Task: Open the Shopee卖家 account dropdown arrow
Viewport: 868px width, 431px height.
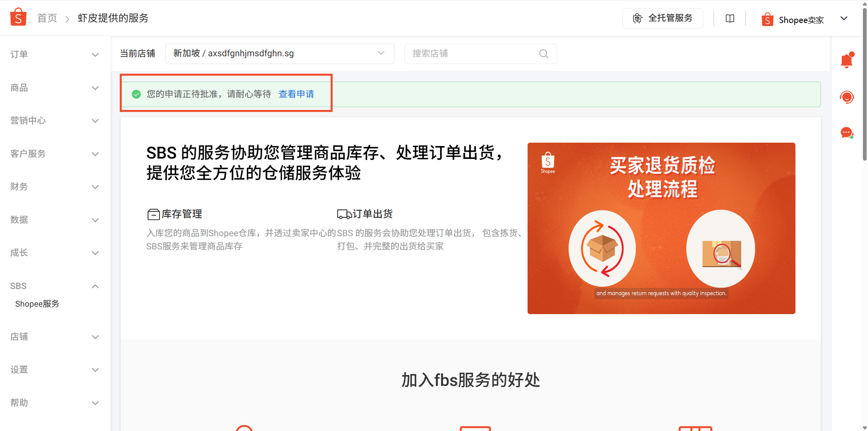Action: [844, 18]
